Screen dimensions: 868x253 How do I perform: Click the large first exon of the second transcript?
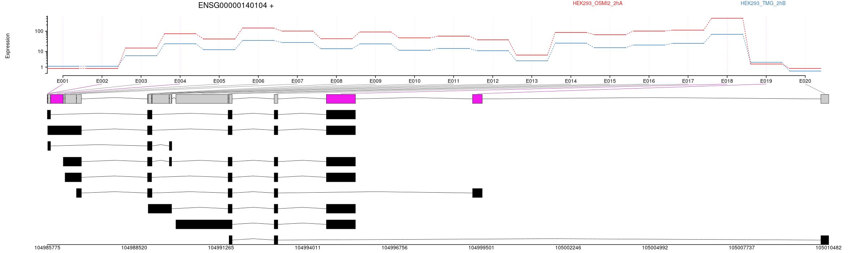[64, 130]
